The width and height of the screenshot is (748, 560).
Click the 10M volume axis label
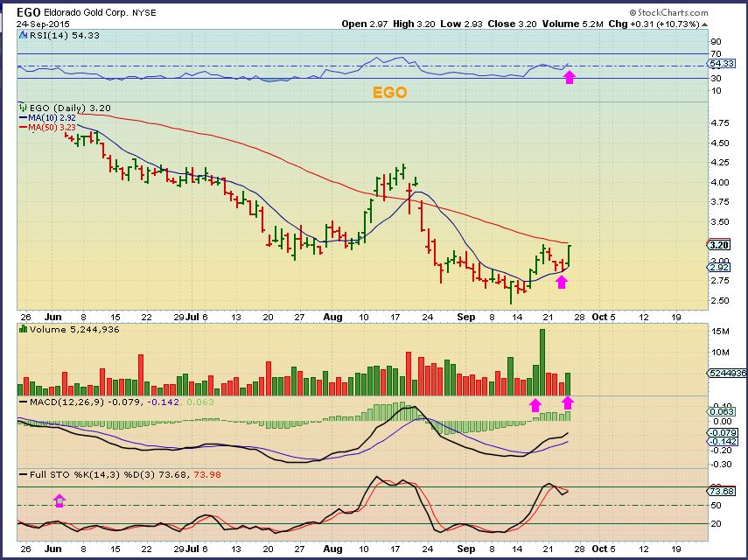point(719,353)
